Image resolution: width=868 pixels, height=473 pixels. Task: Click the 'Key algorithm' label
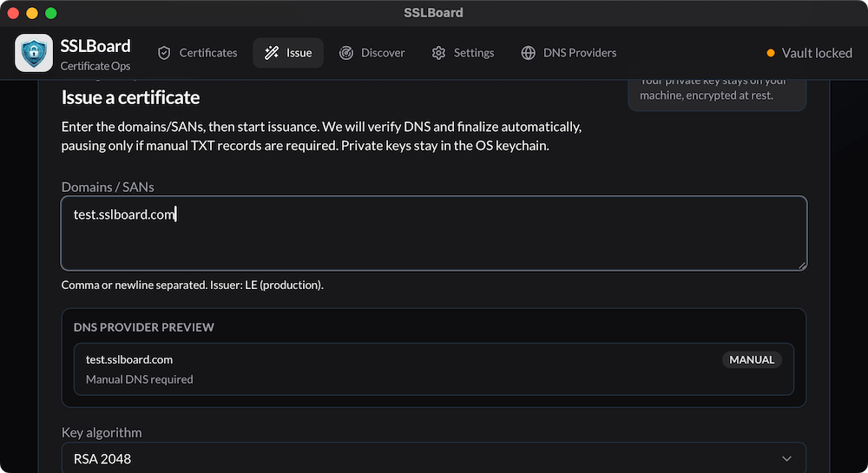coord(102,432)
